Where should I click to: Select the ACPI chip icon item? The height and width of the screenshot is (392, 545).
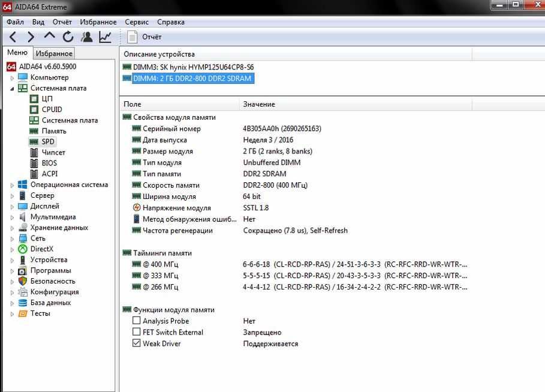pos(34,174)
